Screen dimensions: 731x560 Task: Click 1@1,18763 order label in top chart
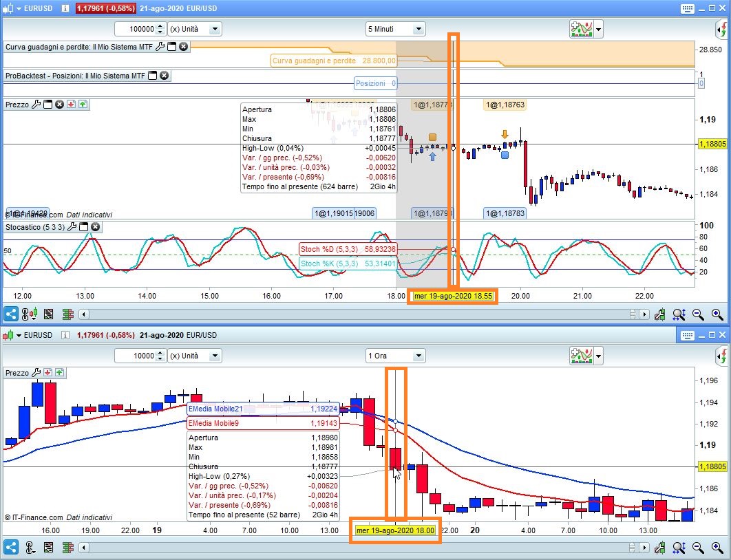(x=505, y=105)
